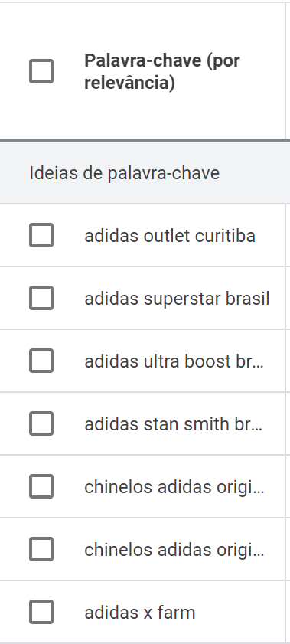Image resolution: width=290 pixels, height=644 pixels.
Task: Tick the select-all checkbox beside Palavra-chave header
Action: pyautogui.click(x=41, y=71)
